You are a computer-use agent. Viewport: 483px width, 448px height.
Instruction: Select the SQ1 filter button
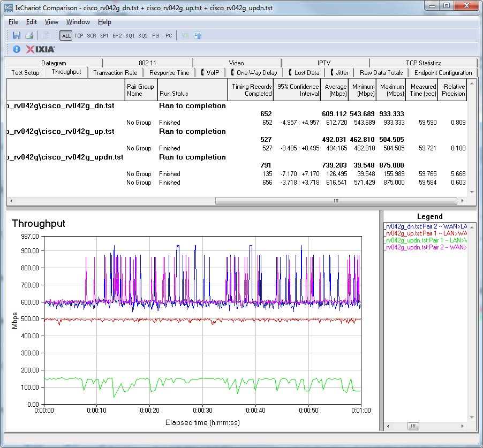tap(130, 36)
